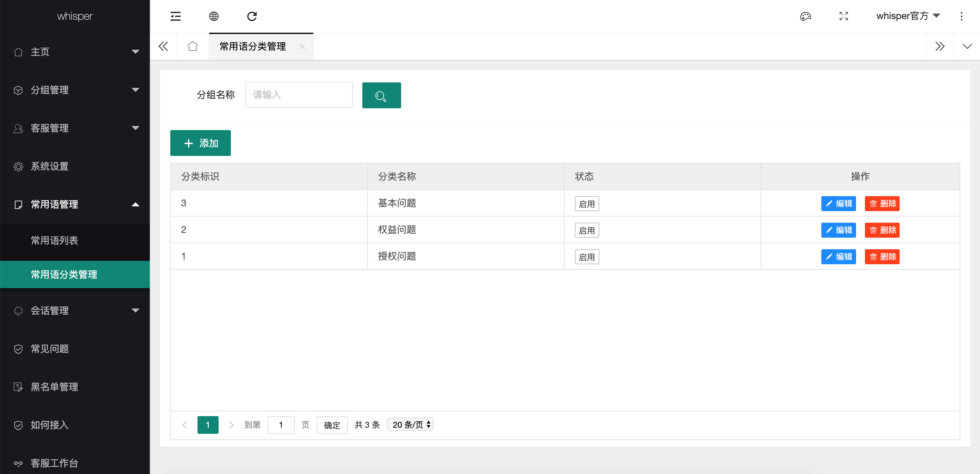Click the 分组管理 cube icon
Image resolution: width=980 pixels, height=474 pixels.
pyautogui.click(x=18, y=90)
